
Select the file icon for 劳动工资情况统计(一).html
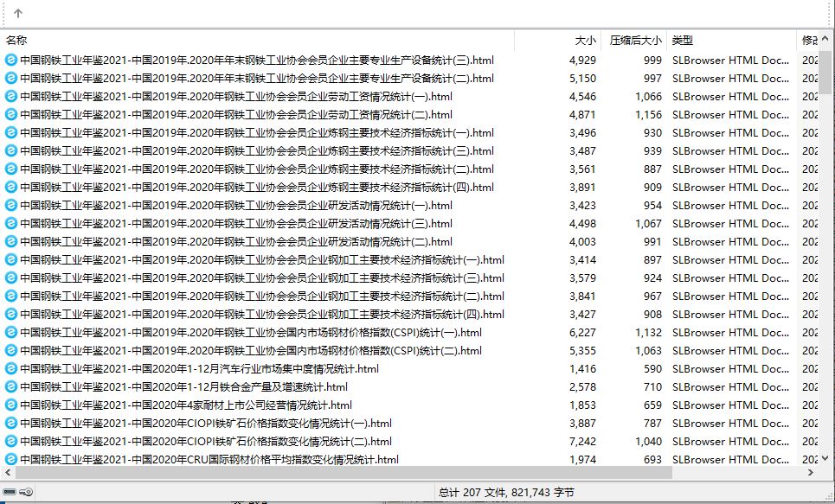click(x=10, y=96)
